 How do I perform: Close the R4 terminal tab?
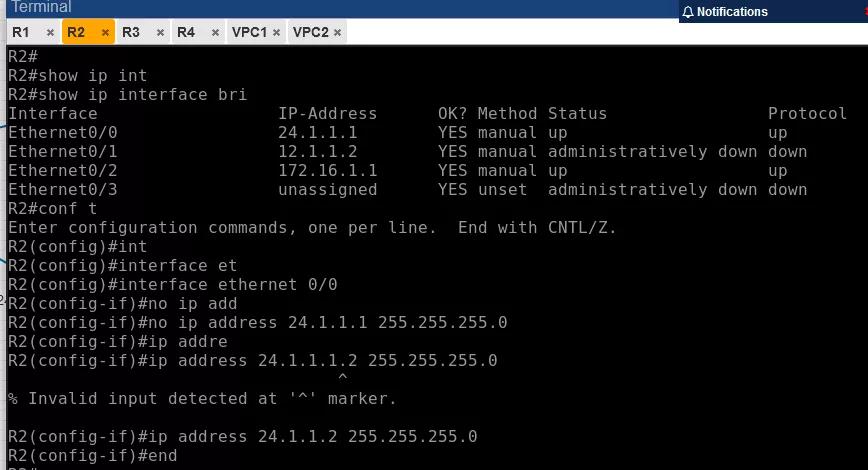tap(215, 33)
